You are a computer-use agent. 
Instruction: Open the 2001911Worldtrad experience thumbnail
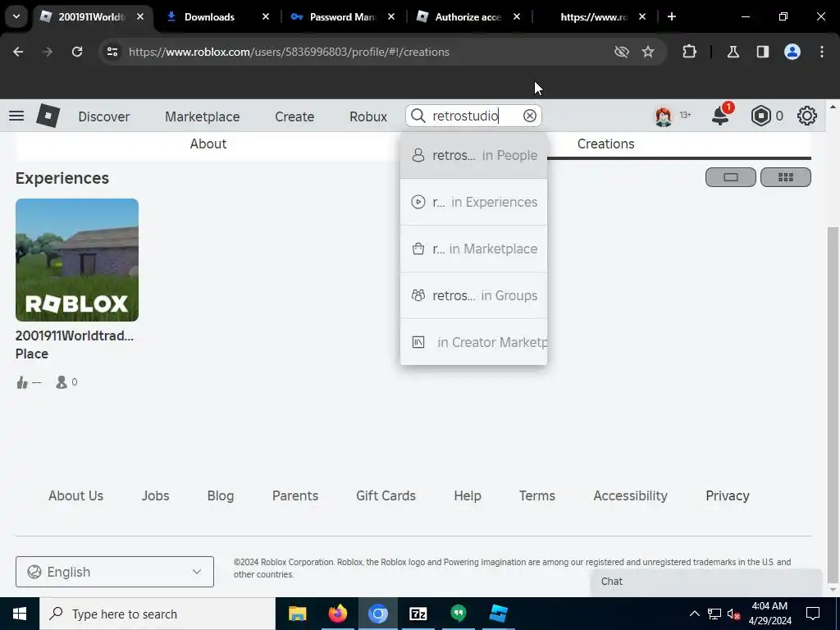[x=77, y=260]
